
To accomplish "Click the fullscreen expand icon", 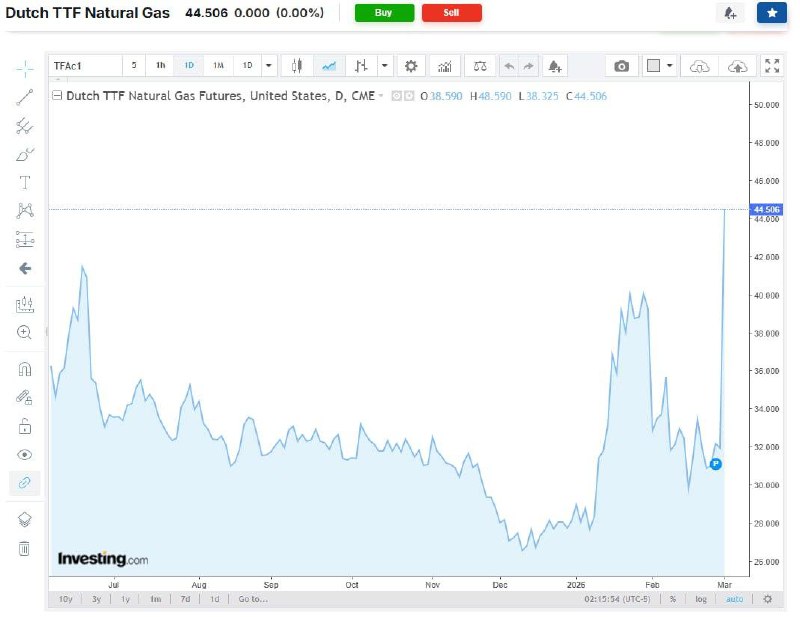I will [x=771, y=66].
